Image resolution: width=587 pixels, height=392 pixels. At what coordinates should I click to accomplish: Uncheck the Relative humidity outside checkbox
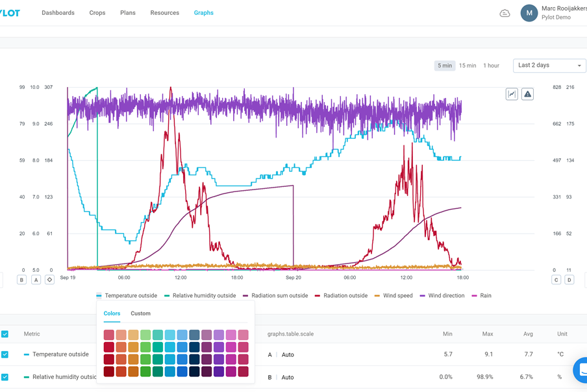(x=5, y=376)
